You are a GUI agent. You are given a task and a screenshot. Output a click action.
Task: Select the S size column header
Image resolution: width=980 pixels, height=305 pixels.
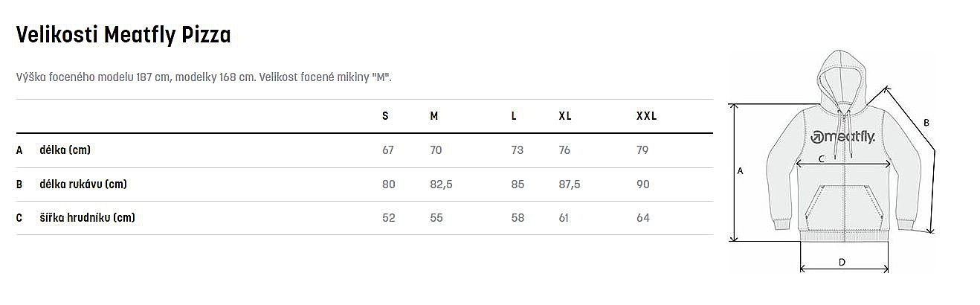(385, 116)
